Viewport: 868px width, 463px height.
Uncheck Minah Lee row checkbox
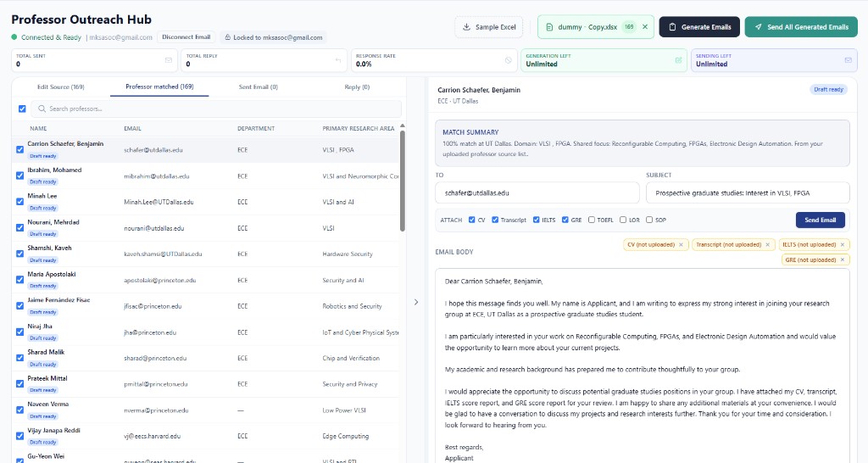(20, 202)
